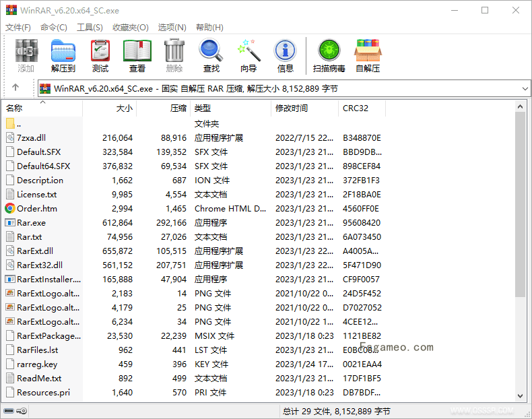The image size is (532, 419).
Task: Sort by Modified (修改时间) column header
Action: click(305, 108)
